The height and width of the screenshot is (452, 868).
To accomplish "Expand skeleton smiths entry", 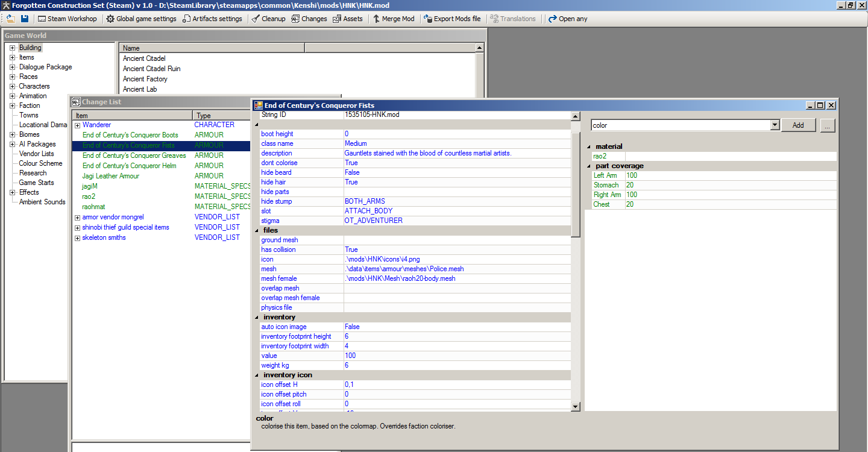I will (x=77, y=237).
